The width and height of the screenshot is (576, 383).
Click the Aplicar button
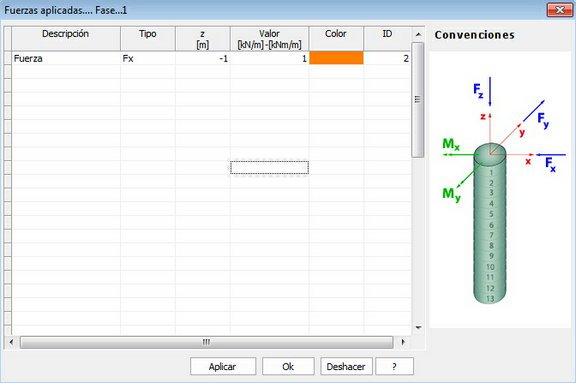coord(223,366)
